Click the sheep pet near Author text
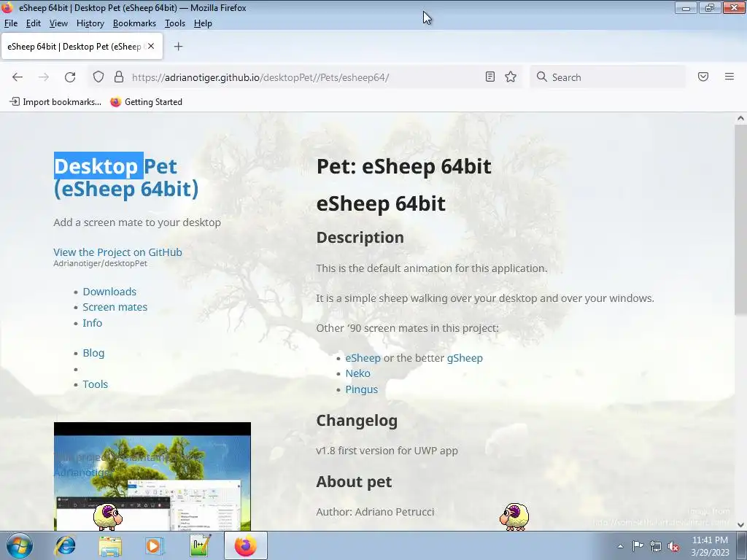 coord(514,517)
